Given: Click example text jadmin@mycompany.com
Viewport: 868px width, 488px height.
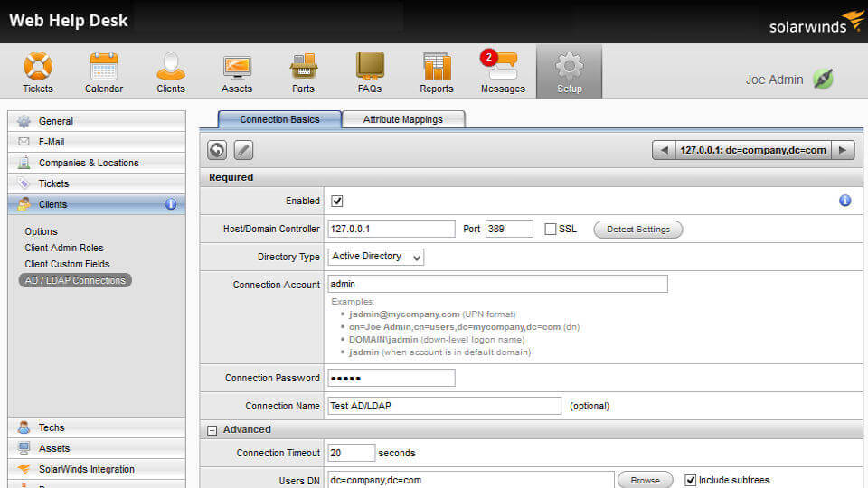Looking at the screenshot, I should click(404, 314).
